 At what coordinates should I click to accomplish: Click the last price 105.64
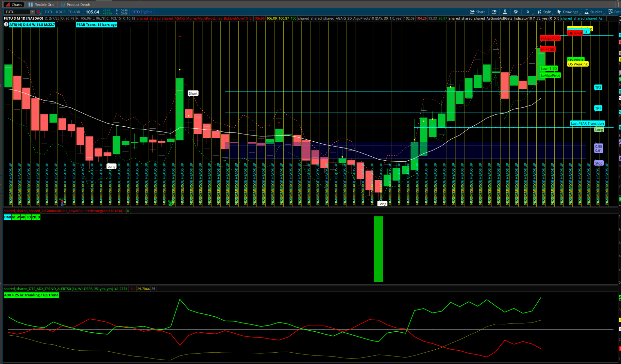(x=92, y=12)
